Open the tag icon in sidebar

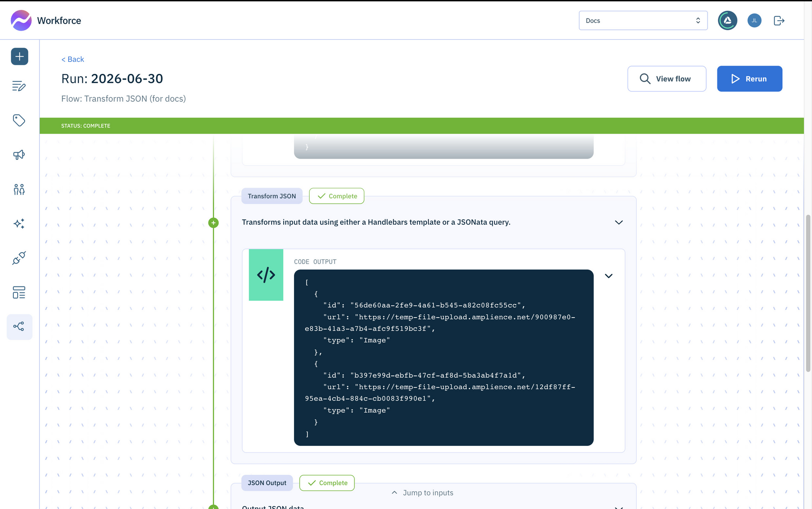point(19,120)
